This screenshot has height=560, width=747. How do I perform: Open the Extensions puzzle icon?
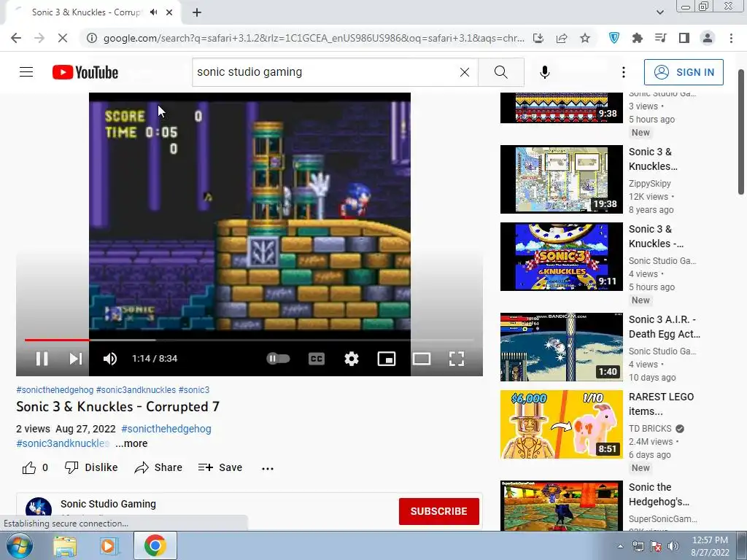click(638, 38)
